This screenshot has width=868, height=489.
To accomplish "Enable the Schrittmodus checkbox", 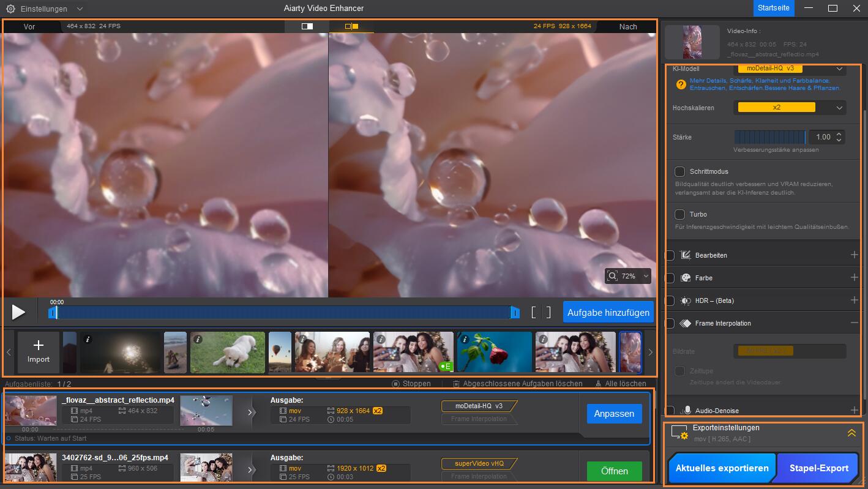I will pyautogui.click(x=679, y=171).
